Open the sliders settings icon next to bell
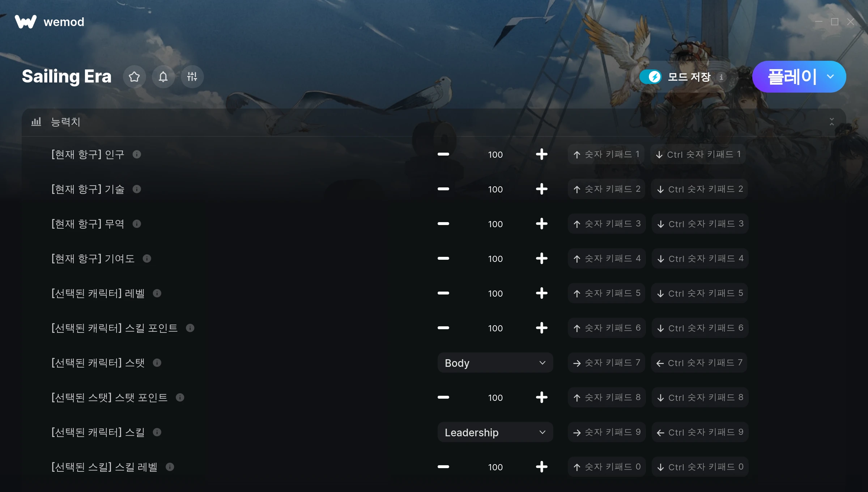This screenshot has width=868, height=492. coord(192,77)
